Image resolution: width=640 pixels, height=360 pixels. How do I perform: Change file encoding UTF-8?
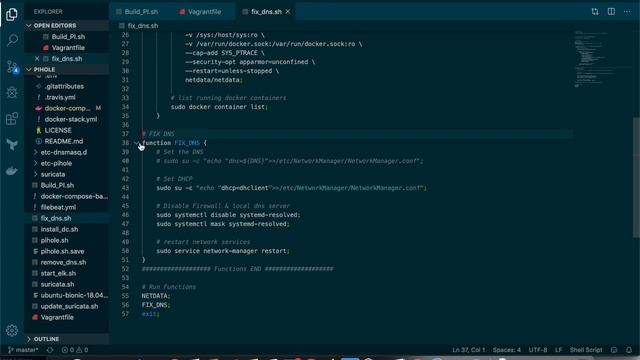(x=538, y=350)
